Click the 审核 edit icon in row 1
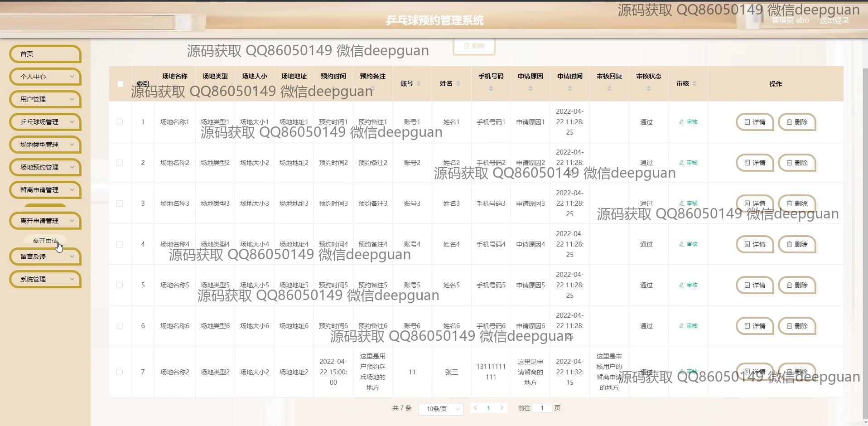The image size is (868, 426). [x=681, y=122]
